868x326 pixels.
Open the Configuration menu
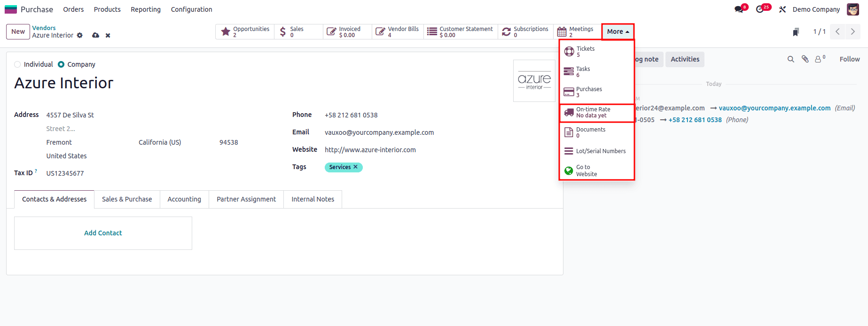click(x=191, y=9)
